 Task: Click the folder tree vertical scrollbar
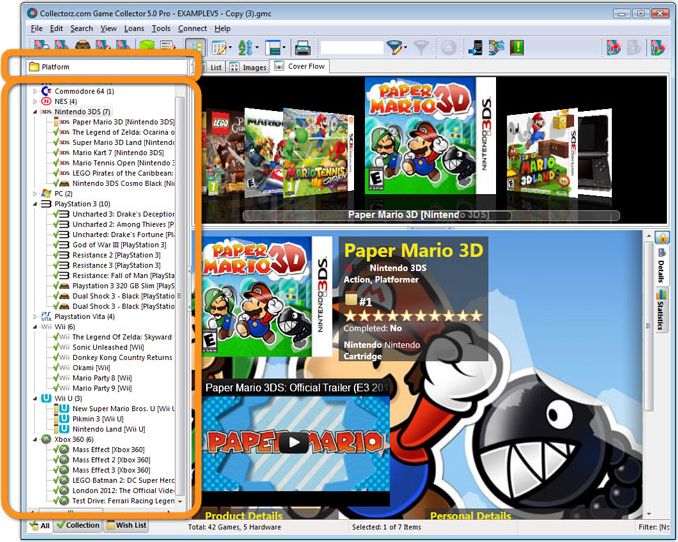tap(179, 296)
